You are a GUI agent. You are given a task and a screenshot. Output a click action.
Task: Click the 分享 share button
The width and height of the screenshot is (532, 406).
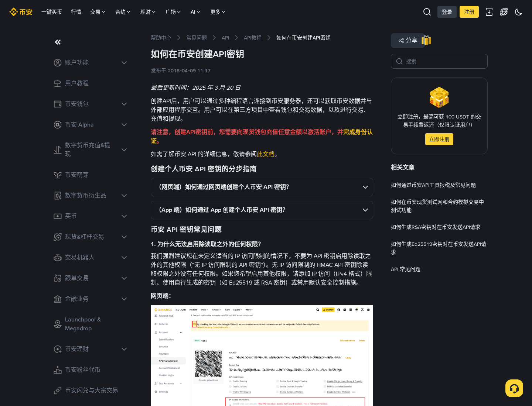[x=408, y=41]
